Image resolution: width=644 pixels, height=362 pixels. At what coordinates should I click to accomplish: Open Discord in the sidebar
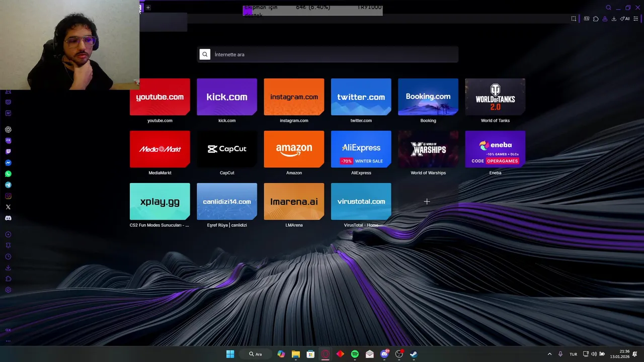tap(8, 218)
